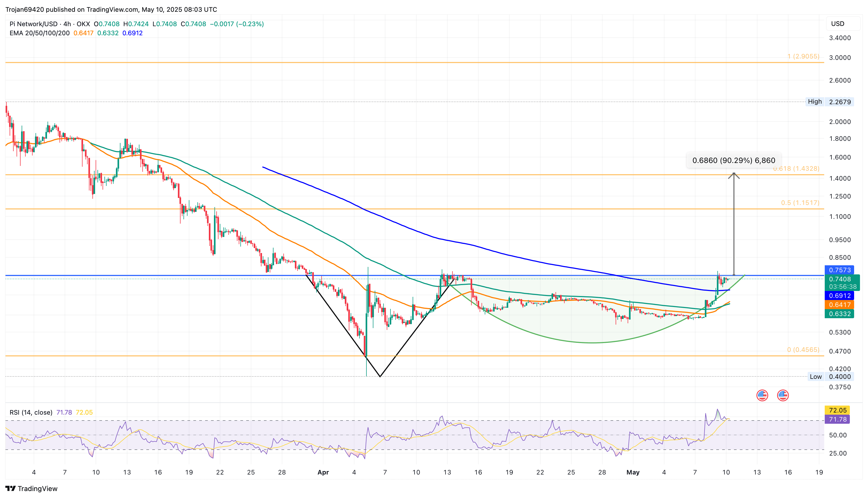Click the Low 0.4000 price label
The width and height of the screenshot is (868, 498).
(815, 377)
